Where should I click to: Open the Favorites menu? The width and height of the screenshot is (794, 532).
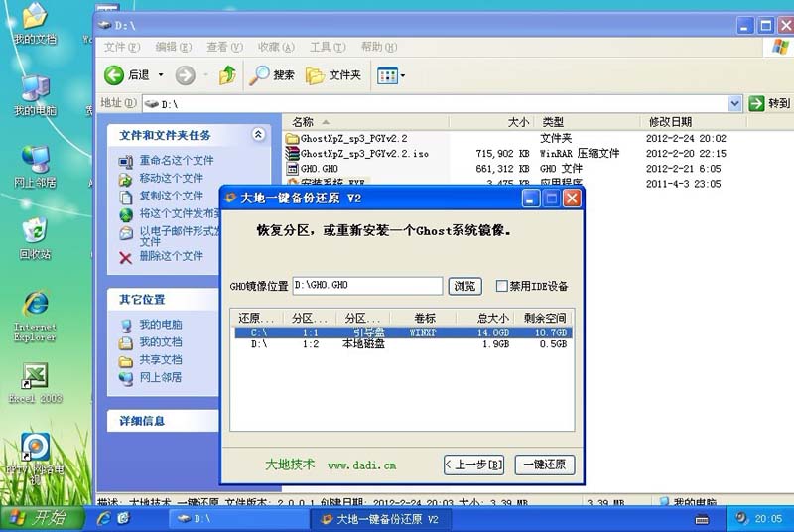pyautogui.click(x=276, y=47)
